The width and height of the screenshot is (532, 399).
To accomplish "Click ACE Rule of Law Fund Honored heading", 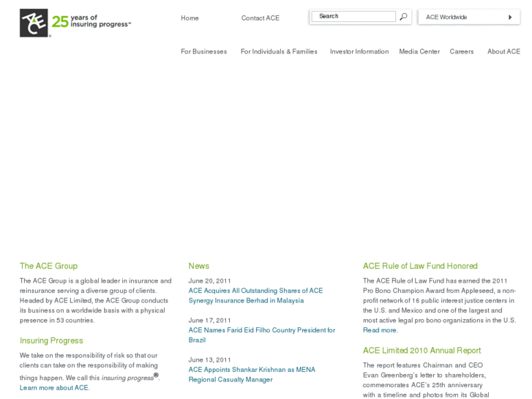I will click(420, 266).
